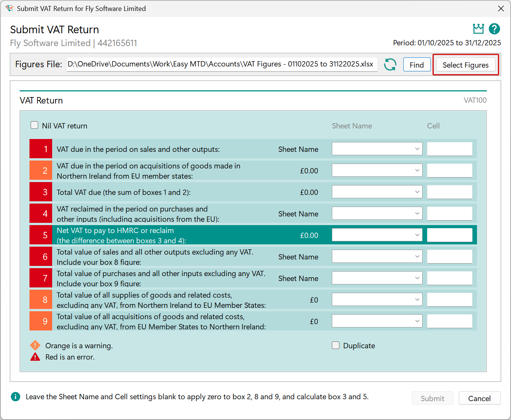Click the Find button

tap(417, 64)
